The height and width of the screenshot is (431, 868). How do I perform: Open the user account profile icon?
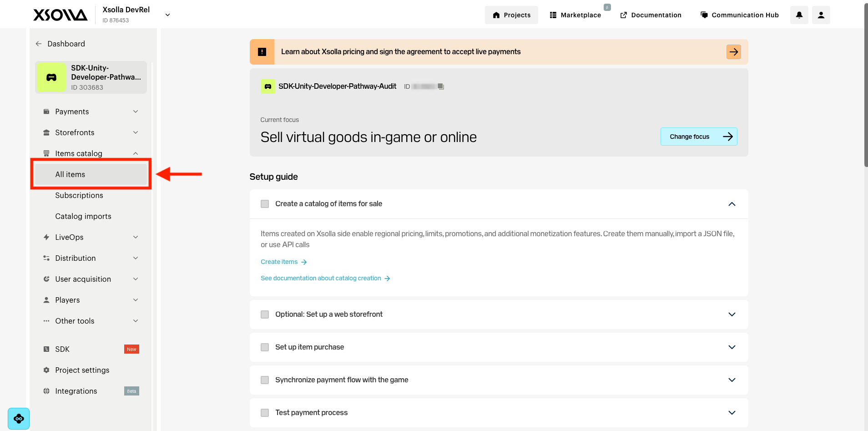(x=821, y=15)
